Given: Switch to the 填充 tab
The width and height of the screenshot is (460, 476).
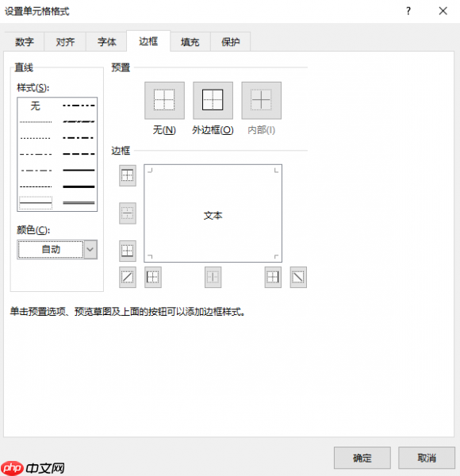Looking at the screenshot, I should tap(190, 41).
